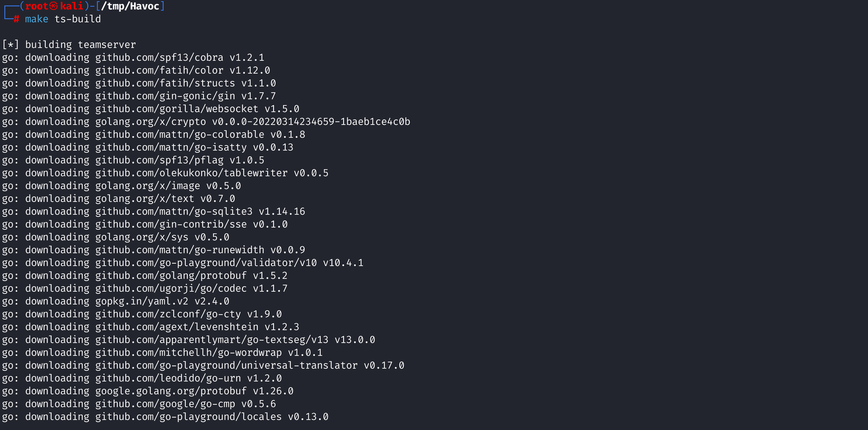Click the universal-translator module path
This screenshot has height=430, width=868.
(x=226, y=365)
